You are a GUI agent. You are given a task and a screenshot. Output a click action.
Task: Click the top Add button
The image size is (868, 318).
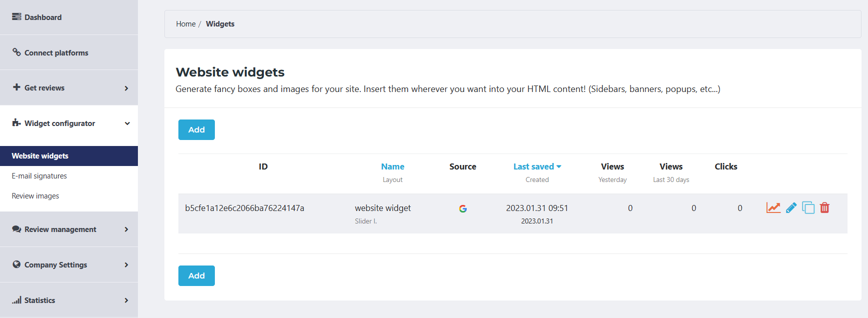196,129
